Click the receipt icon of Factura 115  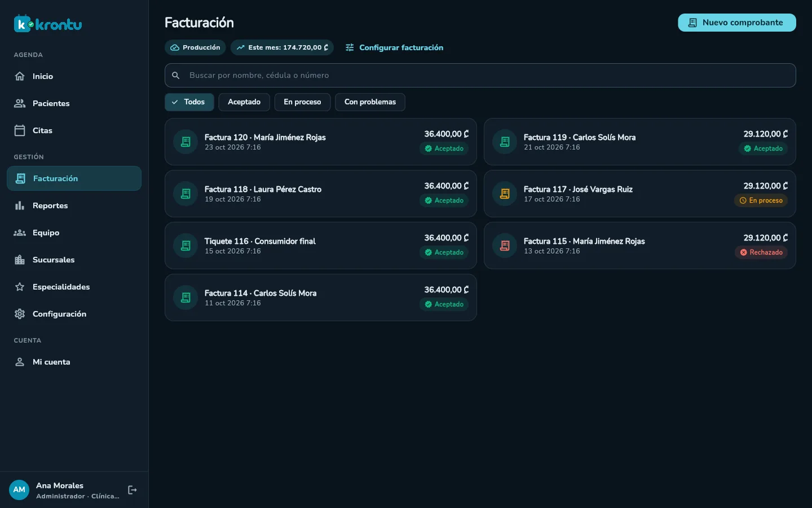click(x=505, y=246)
